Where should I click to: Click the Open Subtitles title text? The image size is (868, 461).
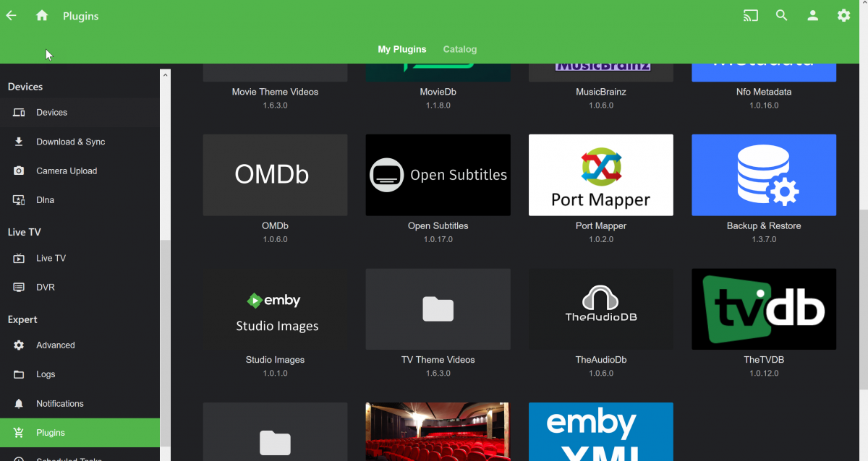click(438, 226)
